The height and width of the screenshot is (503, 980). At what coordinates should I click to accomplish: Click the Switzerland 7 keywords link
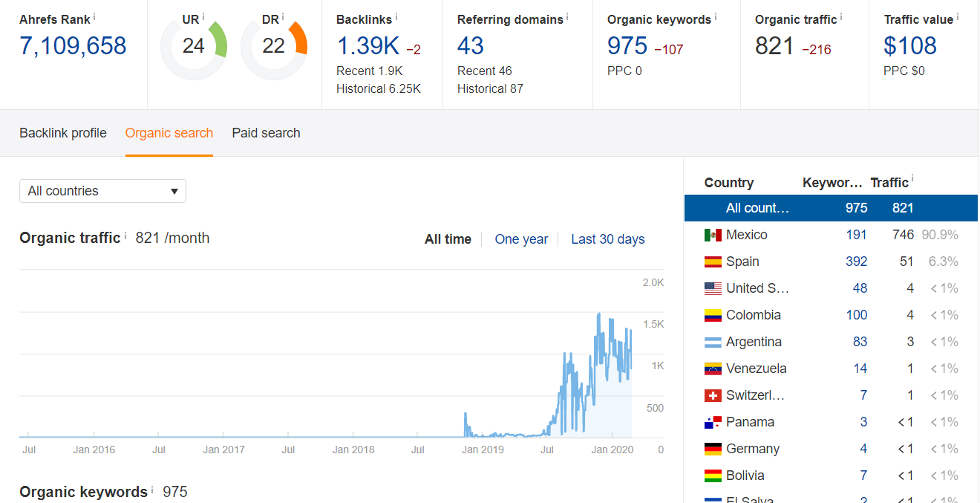point(863,395)
